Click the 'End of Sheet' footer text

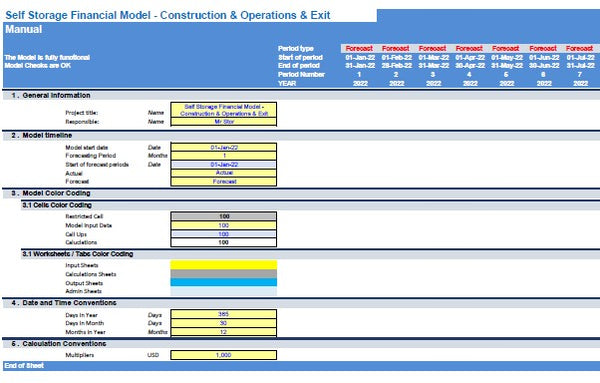[x=24, y=366]
